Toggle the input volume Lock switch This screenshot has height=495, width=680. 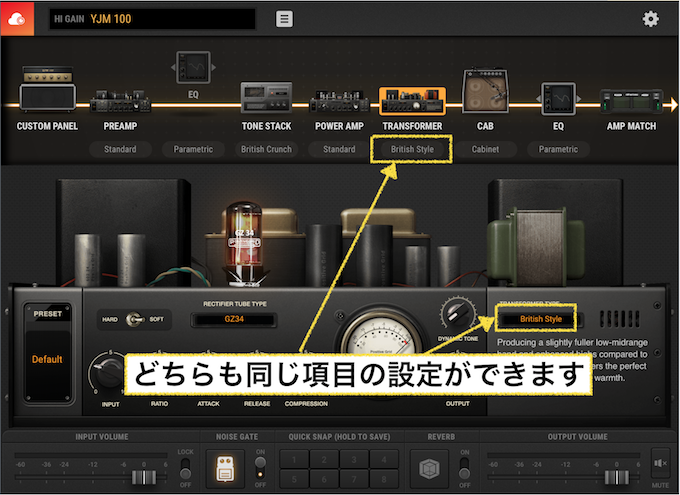pos(185,468)
